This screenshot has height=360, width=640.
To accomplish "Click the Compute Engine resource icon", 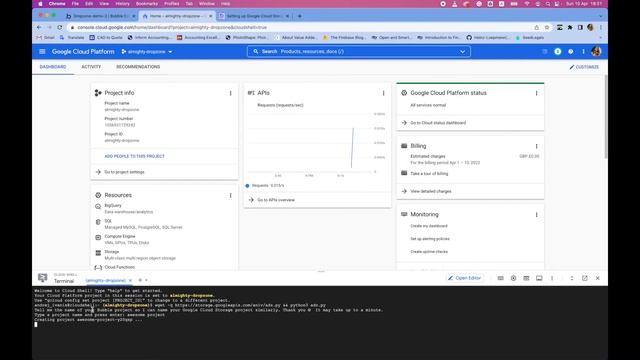I will [98, 238].
